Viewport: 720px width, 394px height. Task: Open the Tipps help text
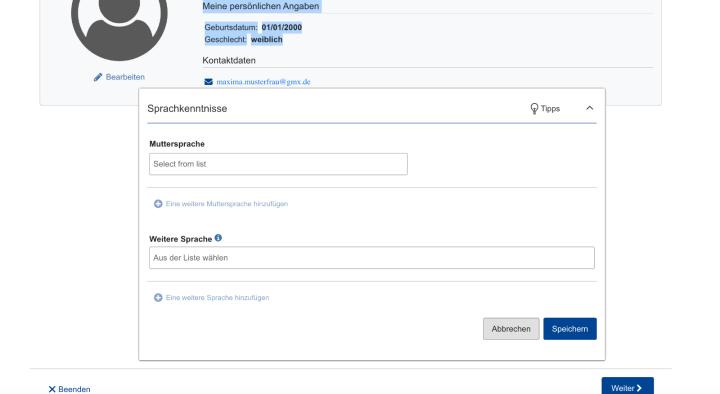pyautogui.click(x=550, y=108)
